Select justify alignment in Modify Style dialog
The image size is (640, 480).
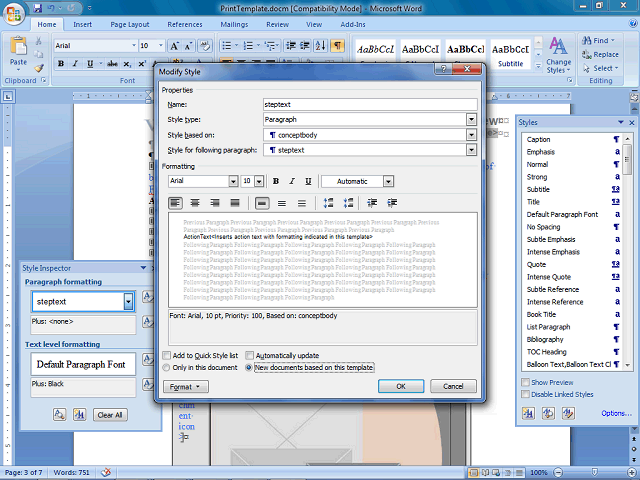click(x=235, y=203)
